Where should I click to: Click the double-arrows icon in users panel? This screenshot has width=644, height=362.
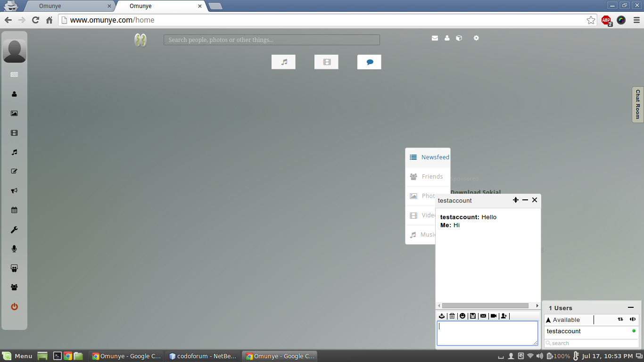620,319
